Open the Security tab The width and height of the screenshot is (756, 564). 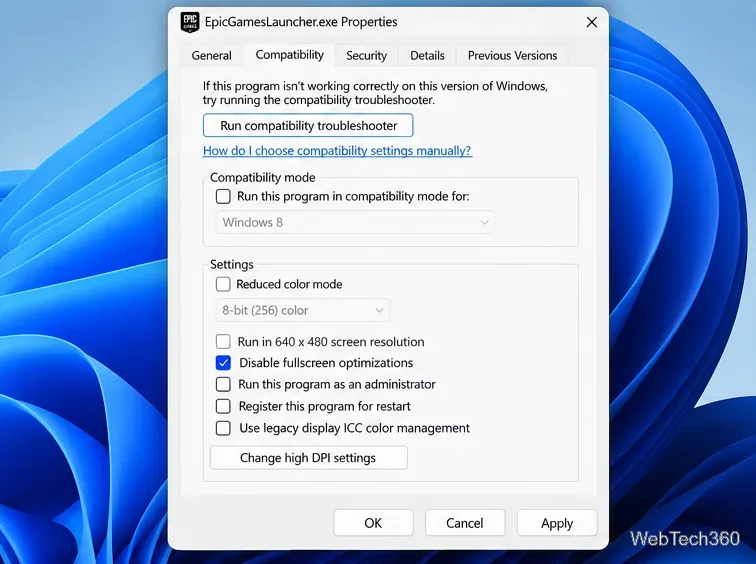[366, 55]
